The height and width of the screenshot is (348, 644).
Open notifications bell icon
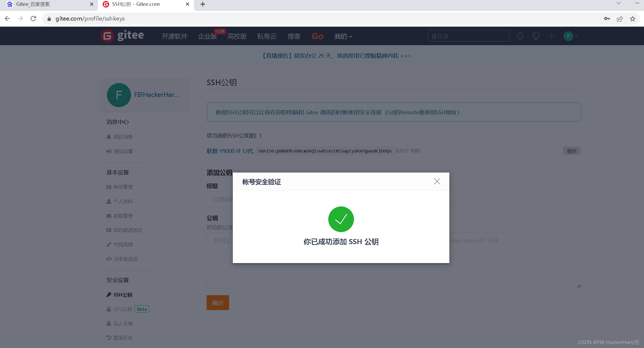tap(520, 36)
